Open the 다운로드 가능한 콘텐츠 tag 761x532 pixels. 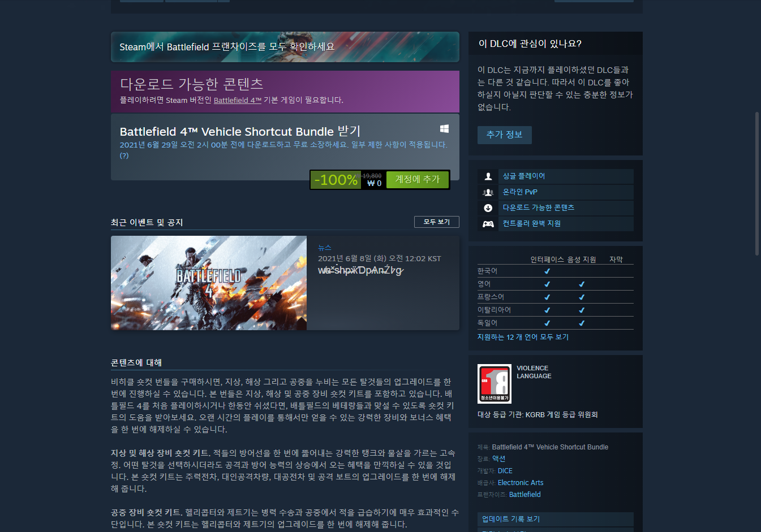(539, 208)
